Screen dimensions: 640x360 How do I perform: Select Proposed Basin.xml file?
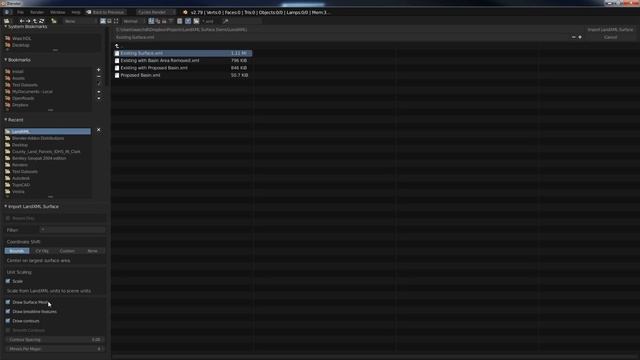(183, 75)
